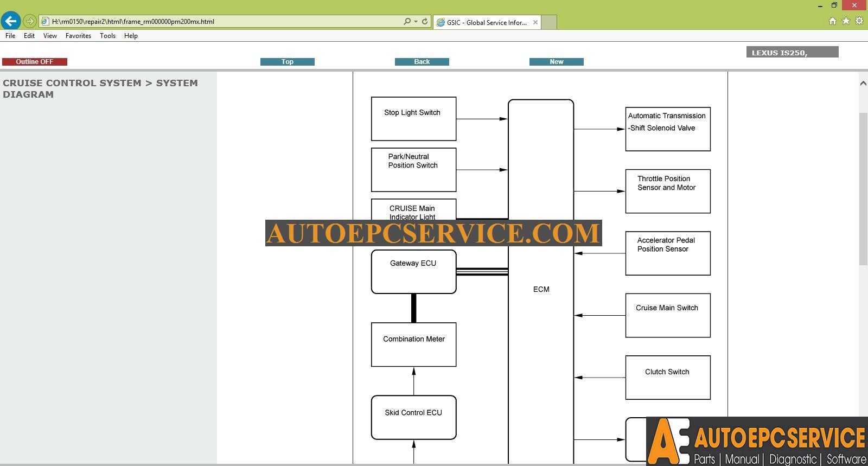Viewport: 868px width, 466px height.
Task: Click the Top navigation button
Action: tap(288, 62)
